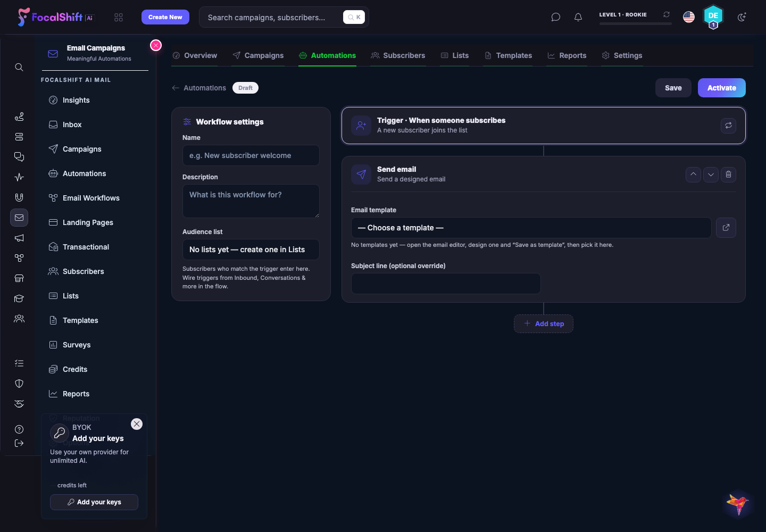Change language via US flag
Viewport: 766px width, 532px height.
tap(689, 17)
